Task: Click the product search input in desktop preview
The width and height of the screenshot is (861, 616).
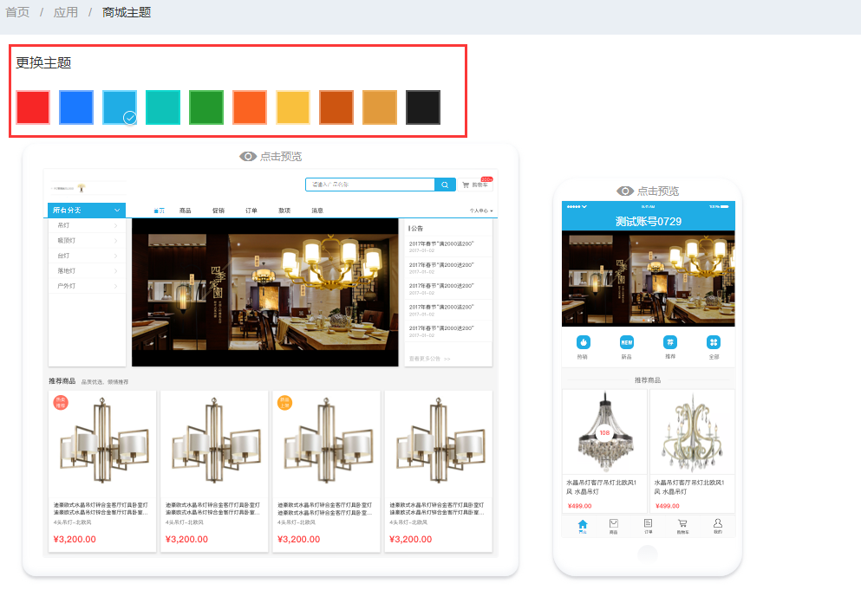Action: pos(370,185)
